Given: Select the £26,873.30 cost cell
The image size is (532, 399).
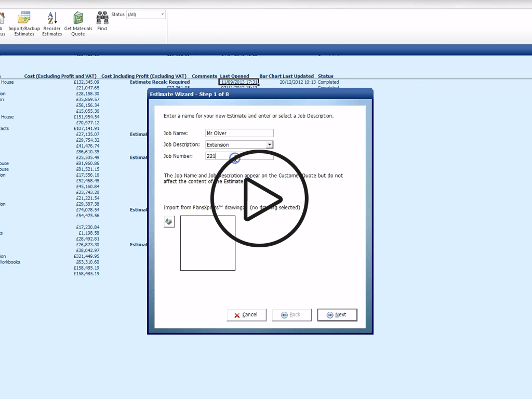Looking at the screenshot, I should pyautogui.click(x=87, y=245).
